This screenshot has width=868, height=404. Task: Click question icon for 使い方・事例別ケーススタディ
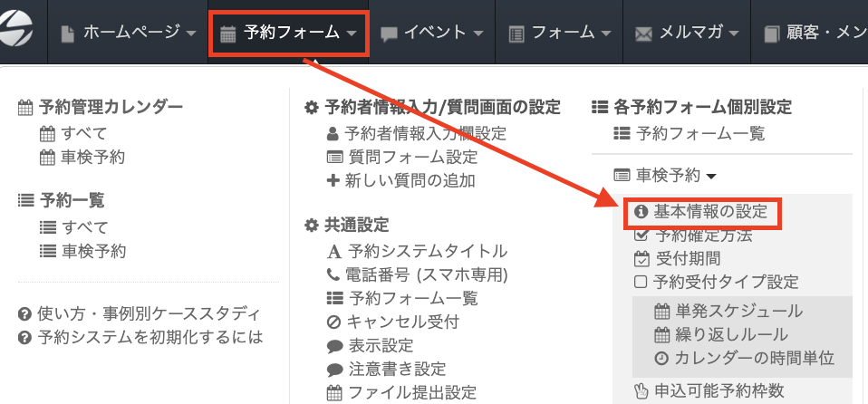pyautogui.click(x=25, y=314)
